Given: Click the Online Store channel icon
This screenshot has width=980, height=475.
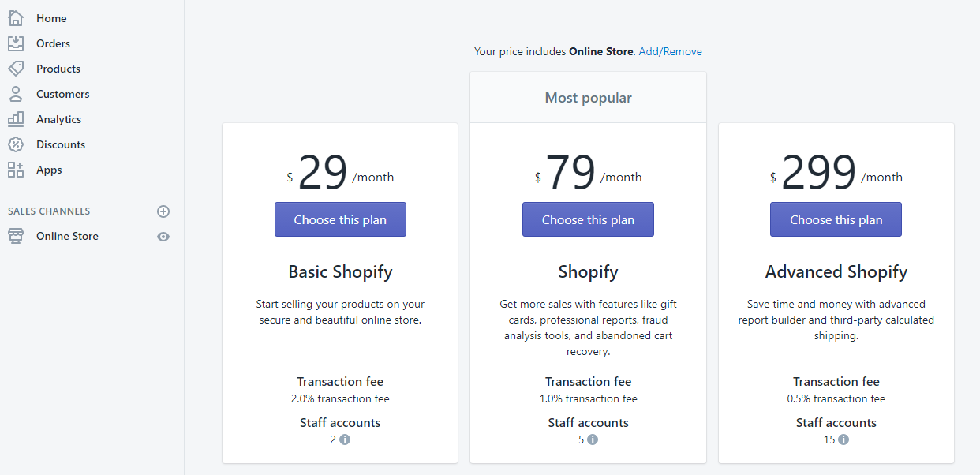Looking at the screenshot, I should click(x=16, y=235).
